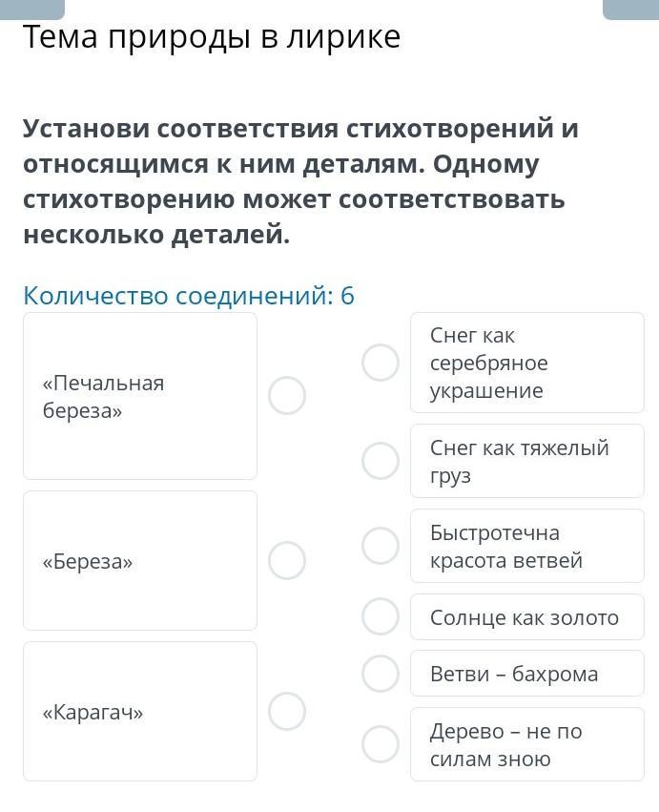Viewport: 659px width, 812px height.
Task: Select the connector circle beside «Береза»
Action: 287,560
